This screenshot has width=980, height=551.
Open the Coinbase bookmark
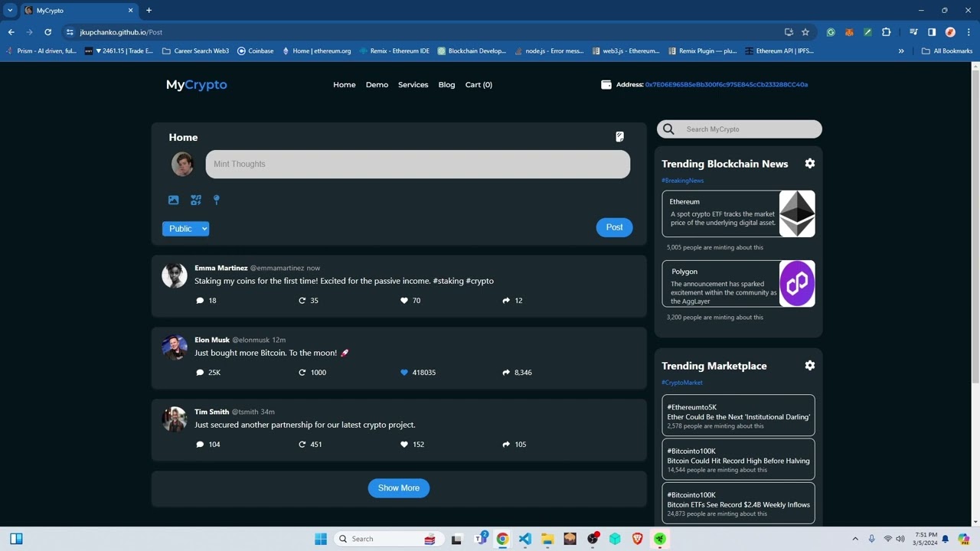pos(255,51)
